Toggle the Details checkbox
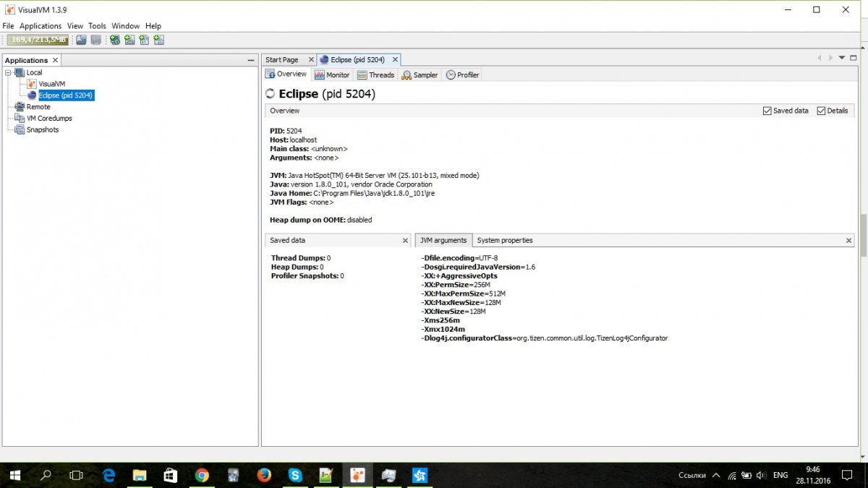Image resolution: width=868 pixels, height=488 pixels. click(821, 111)
